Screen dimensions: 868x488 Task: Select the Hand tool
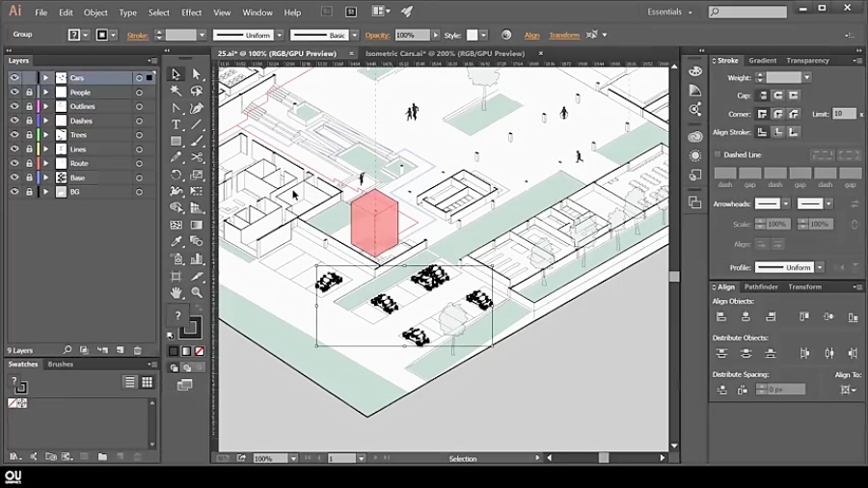click(x=176, y=292)
